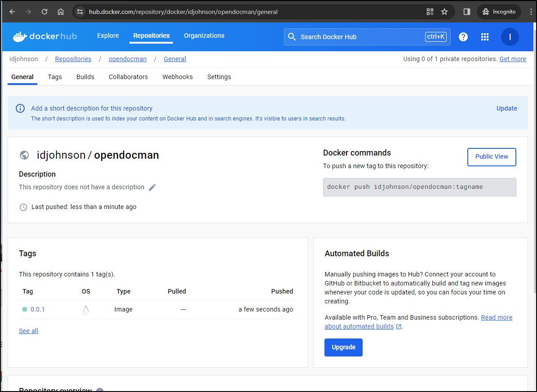The image size is (537, 392).
Task: Click the Linux penguin OS icon
Action: pyautogui.click(x=86, y=310)
